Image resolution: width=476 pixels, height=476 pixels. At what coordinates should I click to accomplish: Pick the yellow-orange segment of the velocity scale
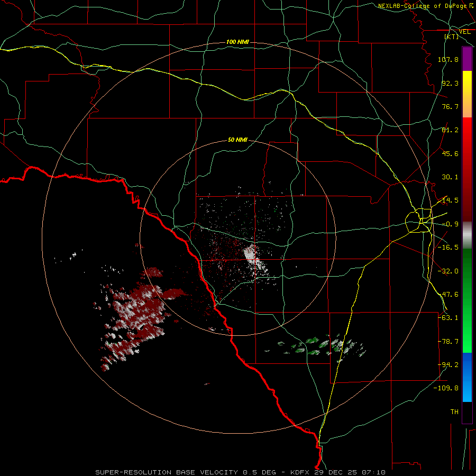click(x=467, y=94)
